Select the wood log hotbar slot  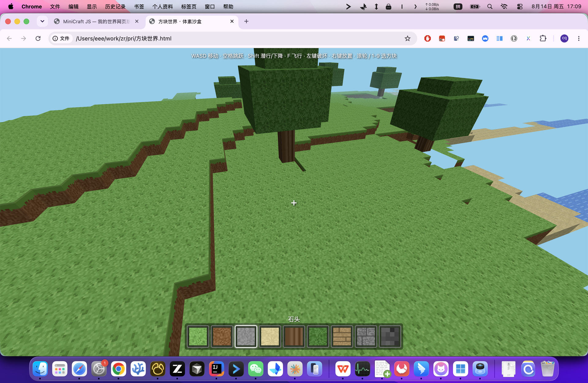(294, 336)
